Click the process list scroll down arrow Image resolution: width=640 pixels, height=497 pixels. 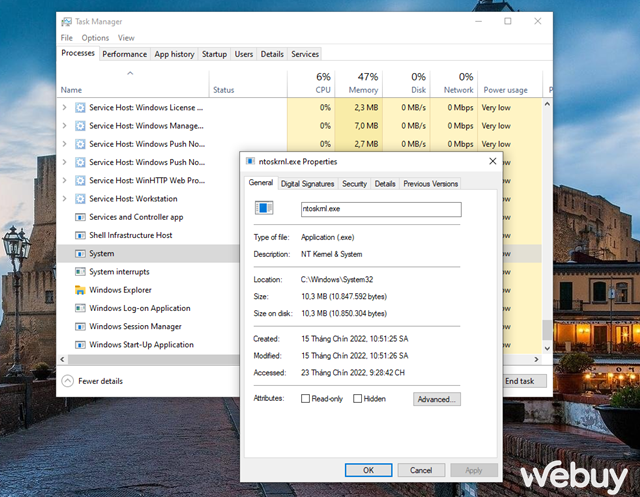click(x=547, y=348)
